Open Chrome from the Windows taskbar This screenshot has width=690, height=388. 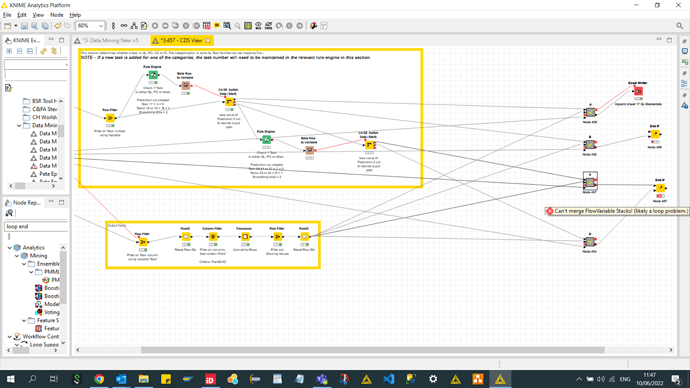point(99,379)
